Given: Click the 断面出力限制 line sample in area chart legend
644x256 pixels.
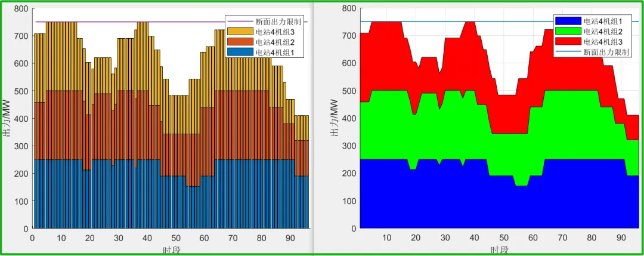Looking at the screenshot, I should 568,52.
